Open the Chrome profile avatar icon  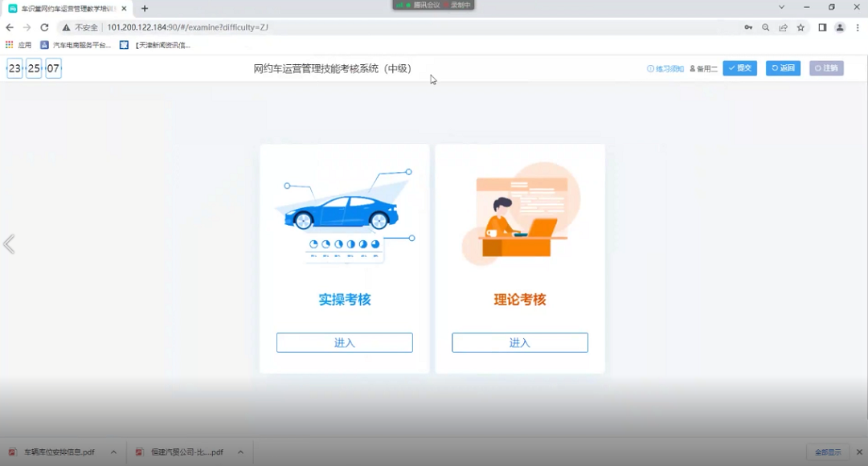coord(840,27)
